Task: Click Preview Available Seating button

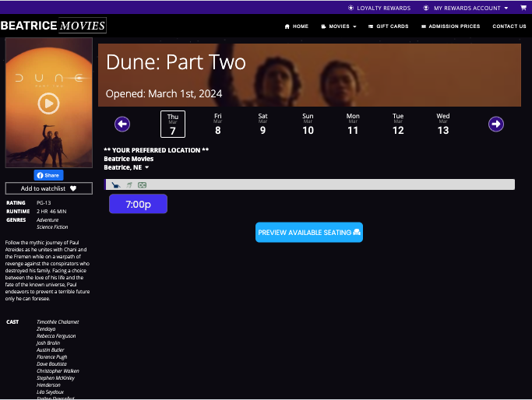Action: (309, 233)
